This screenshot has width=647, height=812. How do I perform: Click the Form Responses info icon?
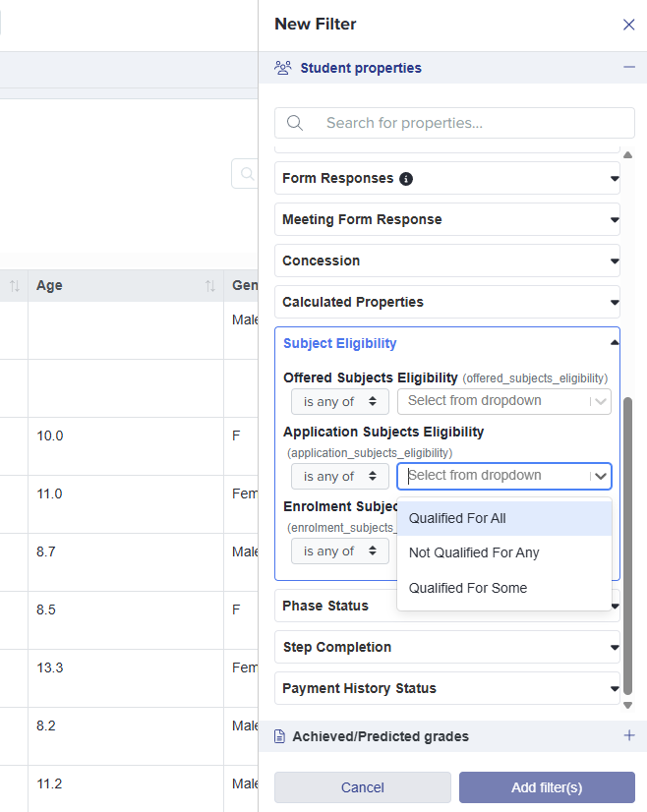(406, 179)
